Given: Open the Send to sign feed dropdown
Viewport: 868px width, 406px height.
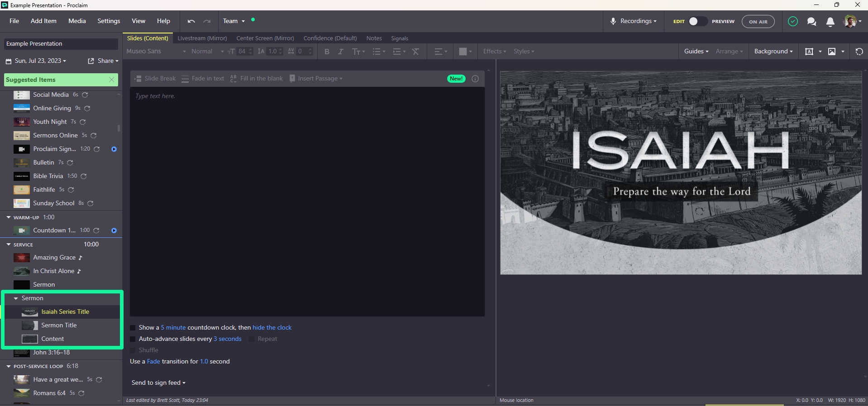Looking at the screenshot, I should (158, 383).
